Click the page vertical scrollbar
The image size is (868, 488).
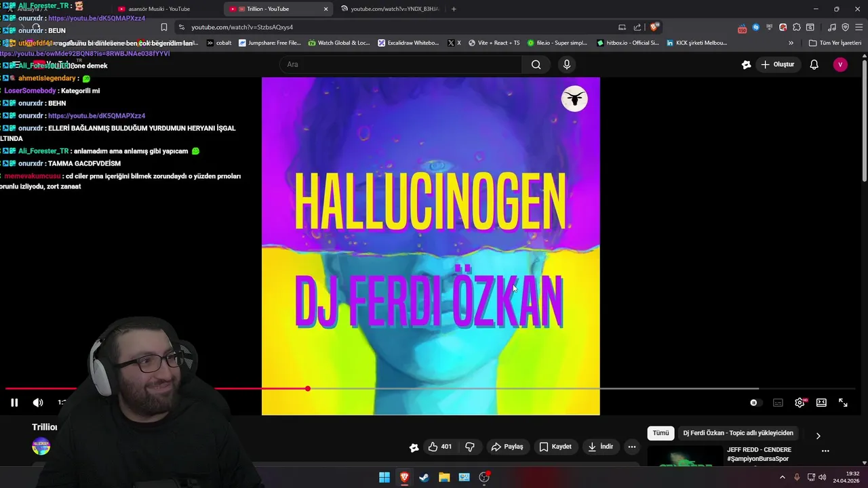[x=864, y=121]
